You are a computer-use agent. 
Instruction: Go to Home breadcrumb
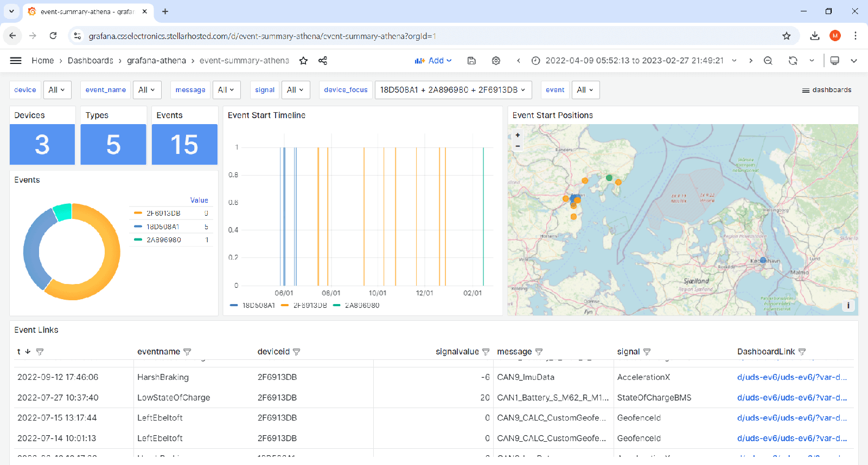click(42, 61)
